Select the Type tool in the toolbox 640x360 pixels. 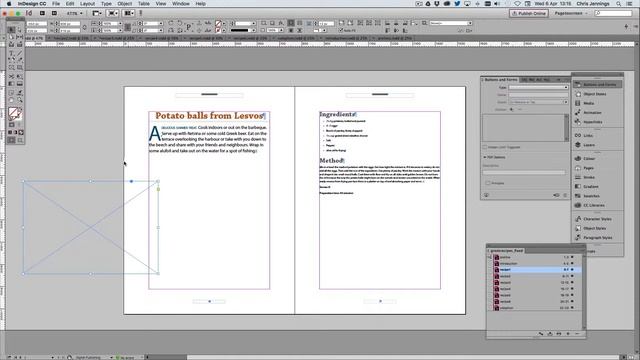(x=11, y=53)
